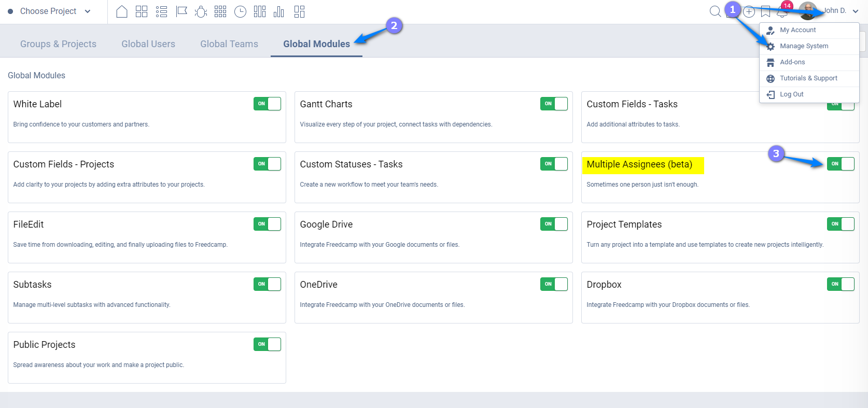
Task: Click the plus quick-add icon
Action: [x=749, y=11]
